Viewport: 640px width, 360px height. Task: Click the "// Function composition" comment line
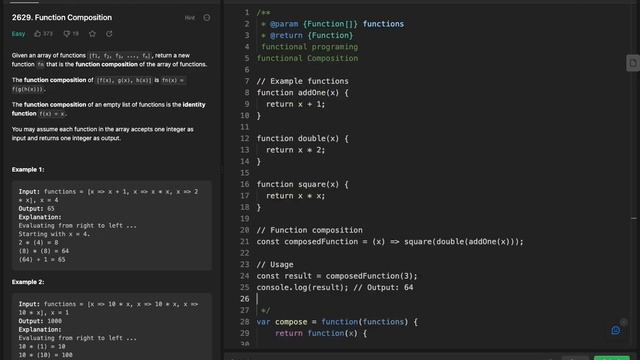point(309,230)
